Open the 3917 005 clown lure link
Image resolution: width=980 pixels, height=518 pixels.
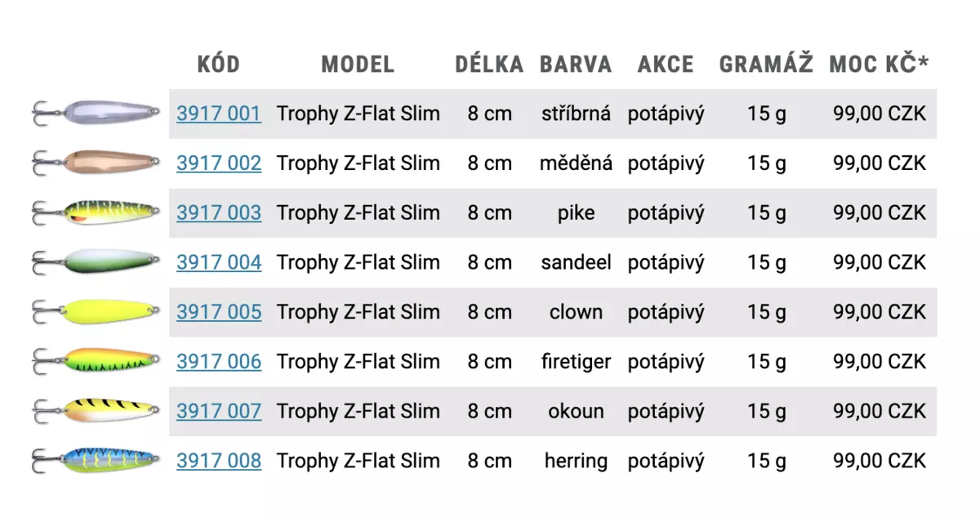[219, 312]
